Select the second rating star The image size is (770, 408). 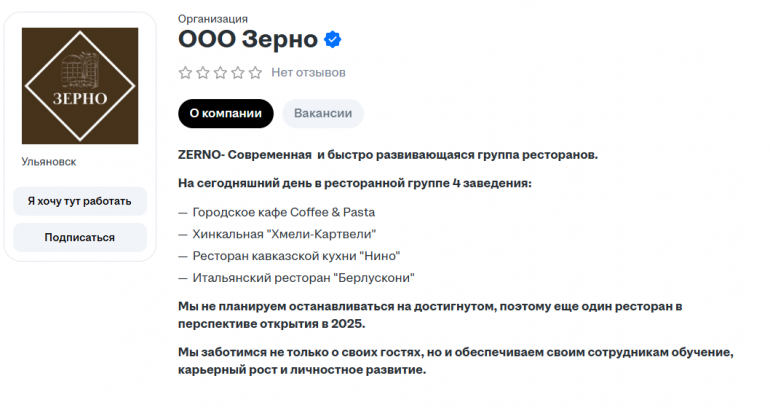pos(202,73)
